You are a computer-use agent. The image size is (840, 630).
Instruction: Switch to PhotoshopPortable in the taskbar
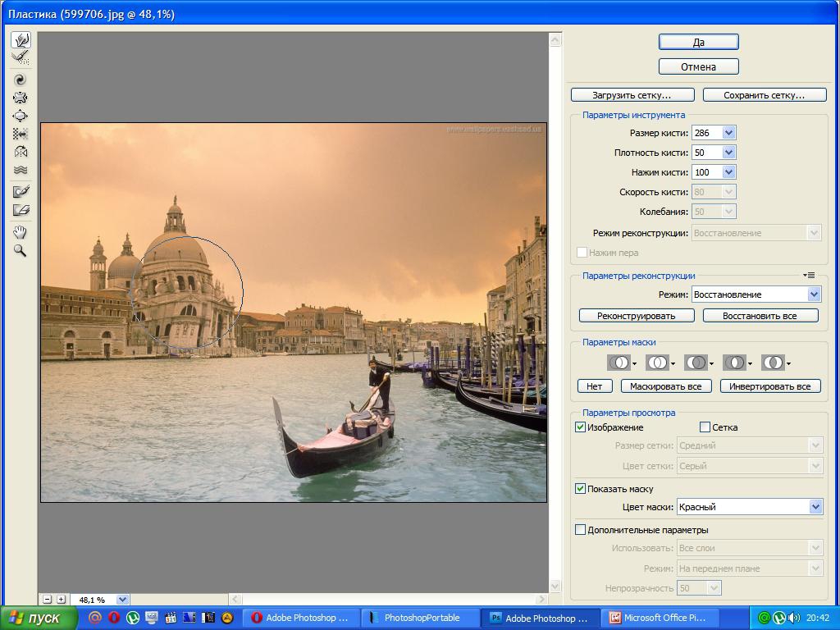coord(421,618)
